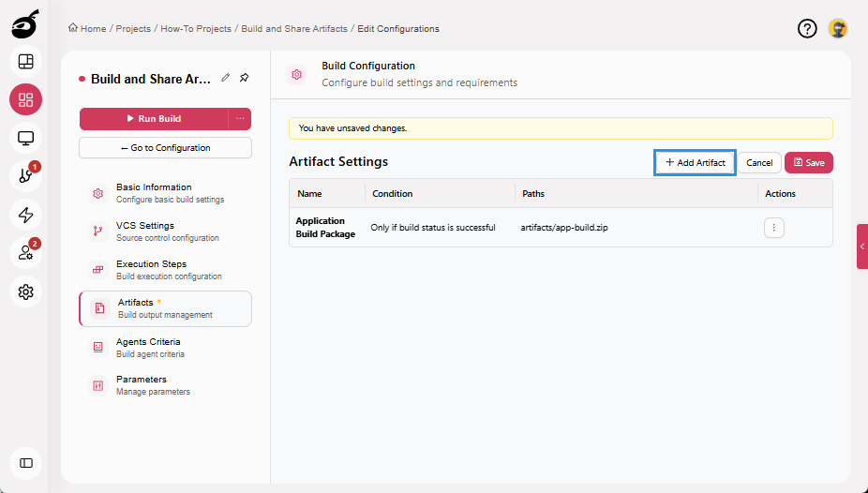Click the Save button
Viewport: 868px width, 493px height.
pos(809,163)
